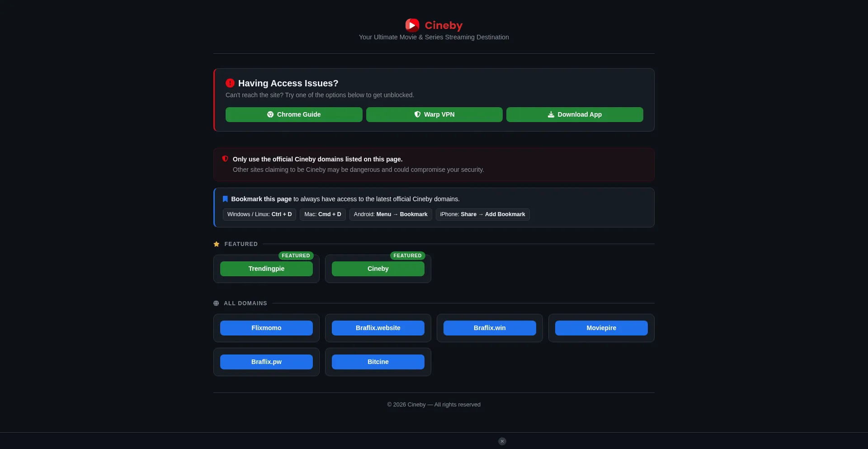868x449 pixels.
Task: Open the Braflix.pw domain
Action: pyautogui.click(x=266, y=362)
